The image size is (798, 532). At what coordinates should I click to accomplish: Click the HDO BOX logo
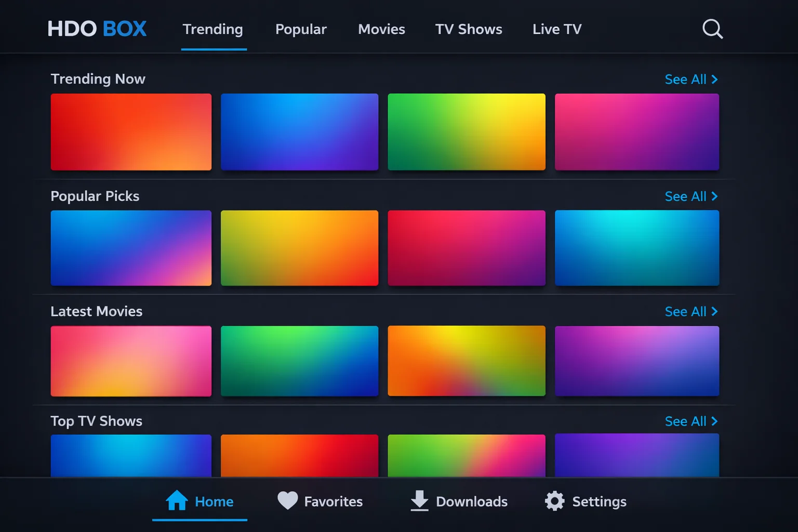(97, 29)
